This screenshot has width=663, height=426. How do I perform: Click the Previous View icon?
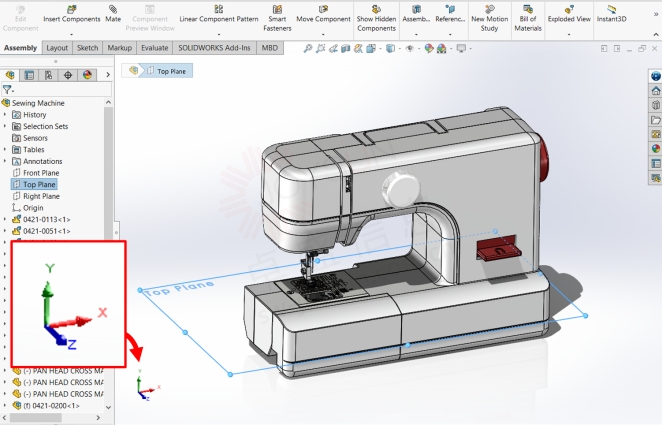pos(333,49)
